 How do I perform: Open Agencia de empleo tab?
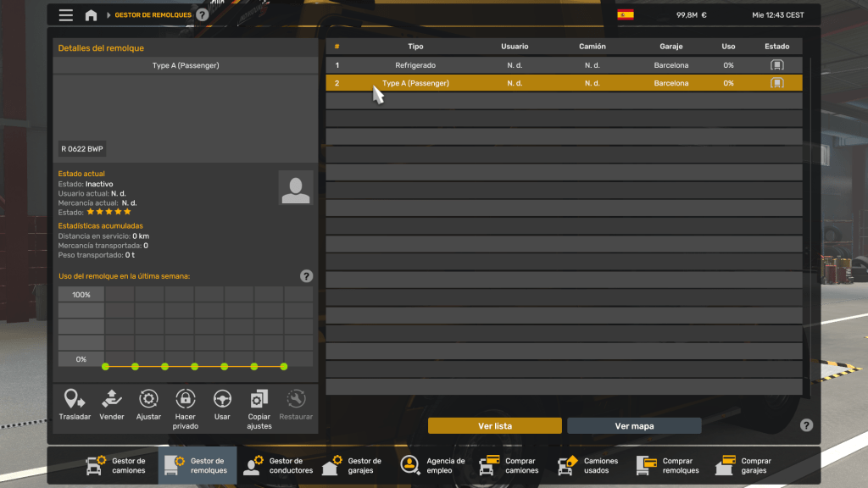pos(433,465)
